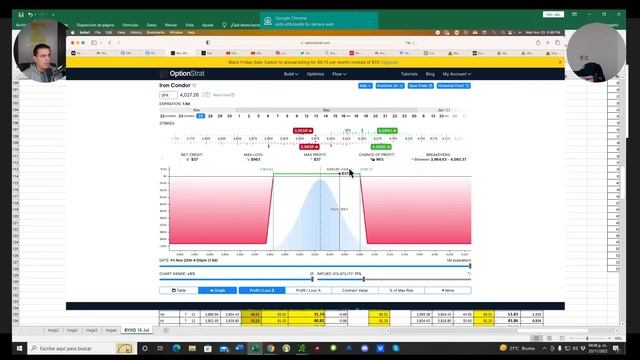Viewport: 640px width, 360px height.
Task: Click the SPX ticker symbol field
Action: (x=168, y=95)
